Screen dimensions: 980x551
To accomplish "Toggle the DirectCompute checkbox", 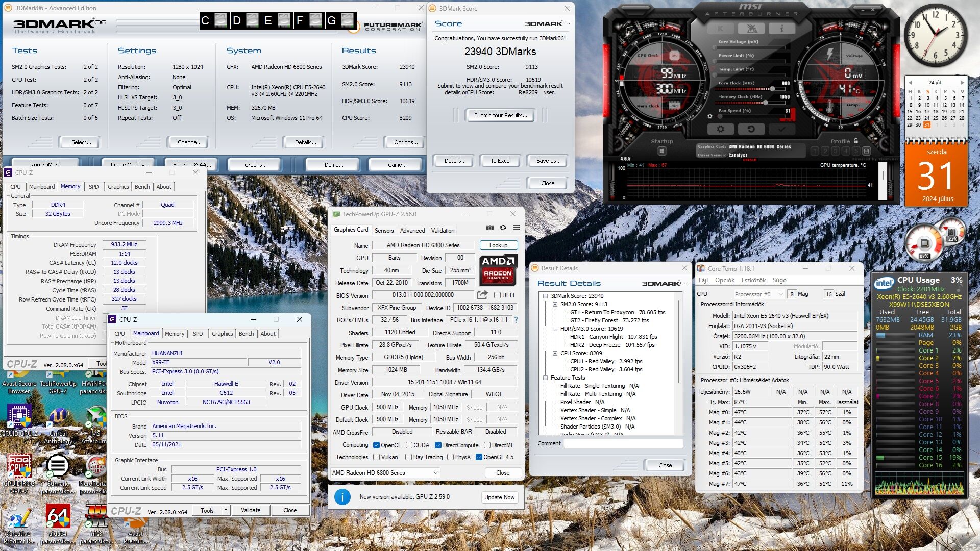I will pyautogui.click(x=438, y=445).
